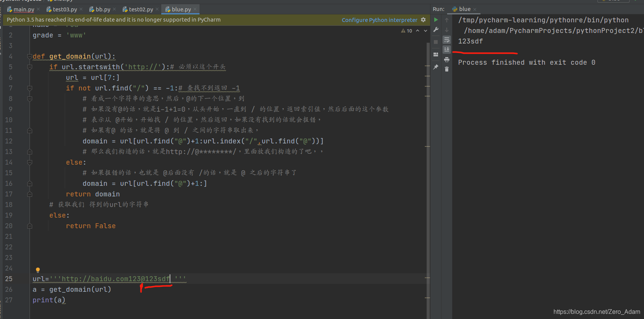Click restore layout icon in Run panel

pyautogui.click(x=436, y=54)
